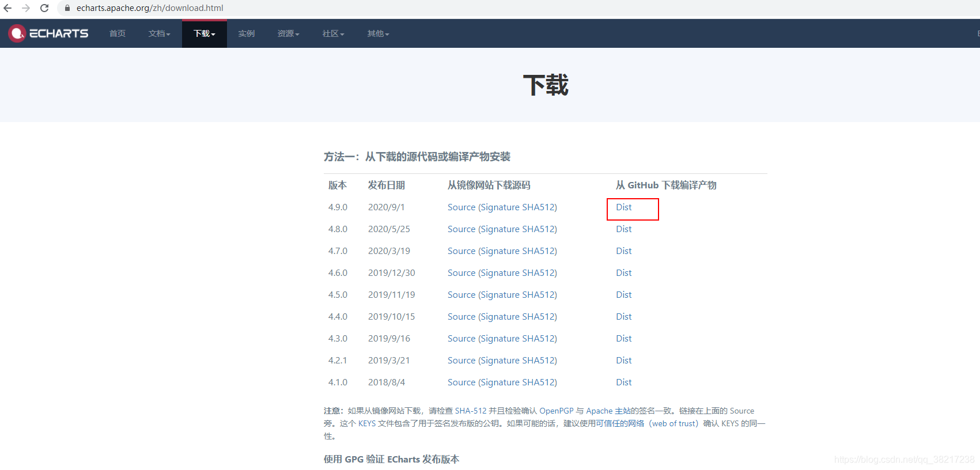Click the browser forward arrow
Image resolution: width=980 pixels, height=470 pixels.
tap(26, 8)
